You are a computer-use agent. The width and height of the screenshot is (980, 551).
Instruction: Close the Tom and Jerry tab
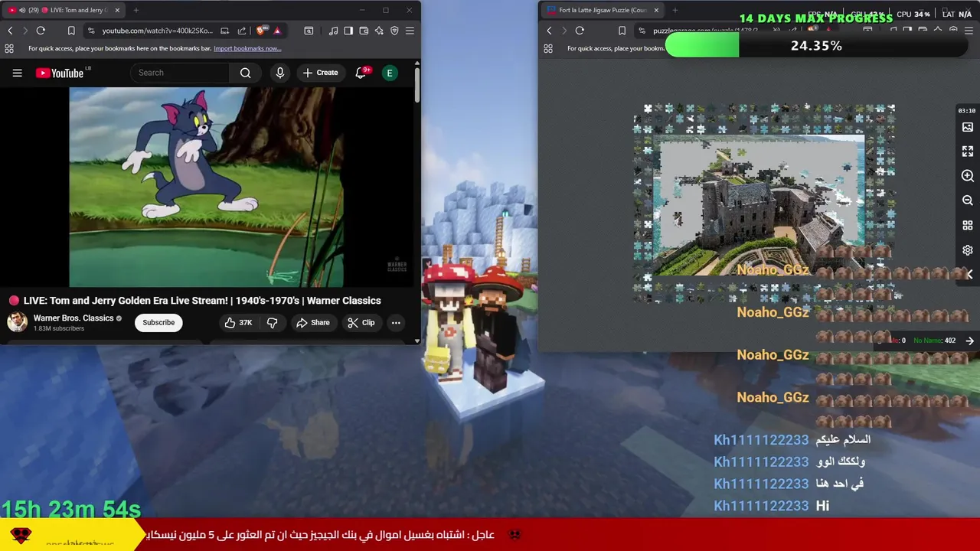[x=117, y=10]
